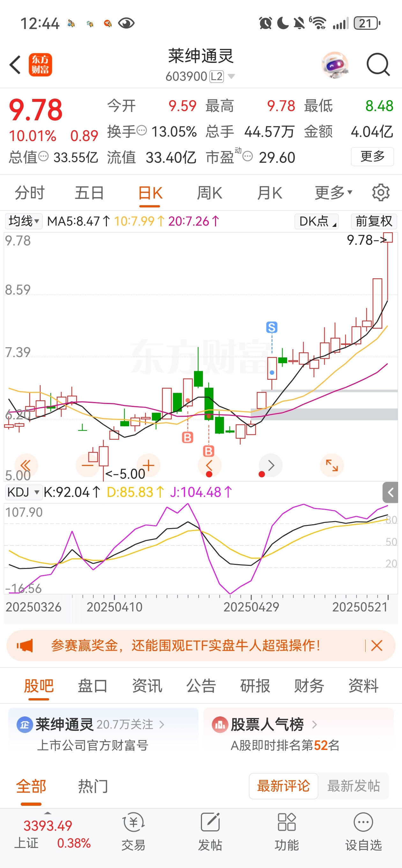The width and height of the screenshot is (402, 868).
Task: Tap the 上证 3393.49 index ticker
Action: (x=52, y=834)
